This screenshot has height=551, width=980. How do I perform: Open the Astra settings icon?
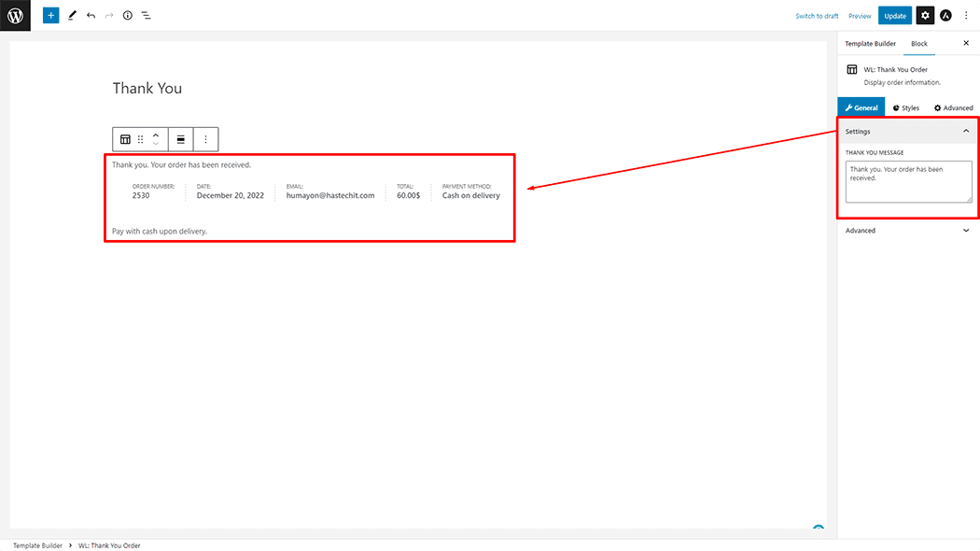(x=945, y=16)
